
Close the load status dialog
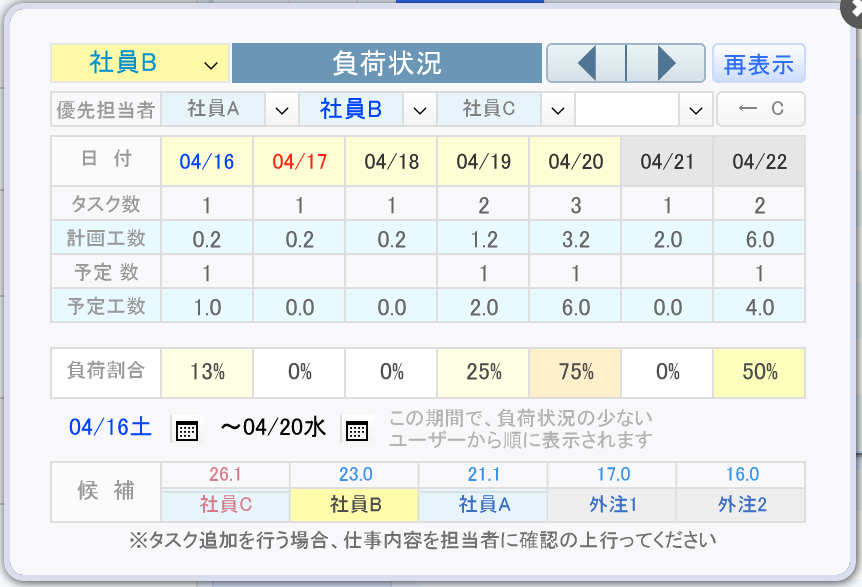pos(853,10)
